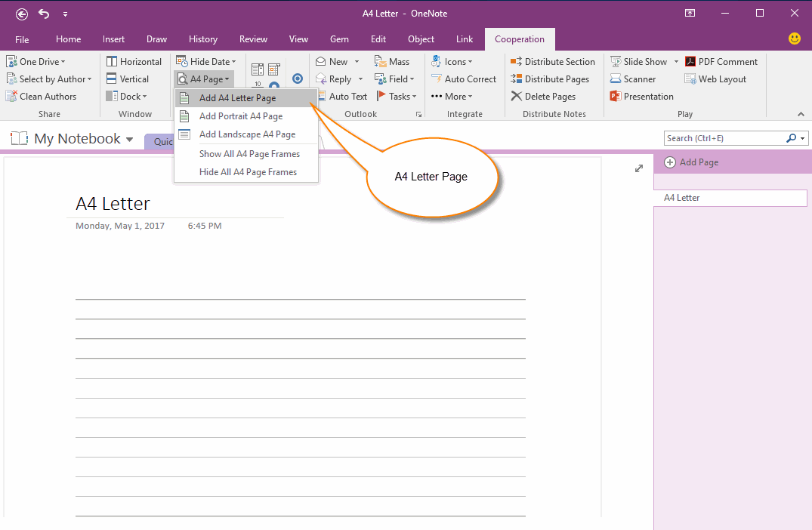The width and height of the screenshot is (812, 530).
Task: Click the Add Page button
Action: click(x=691, y=162)
